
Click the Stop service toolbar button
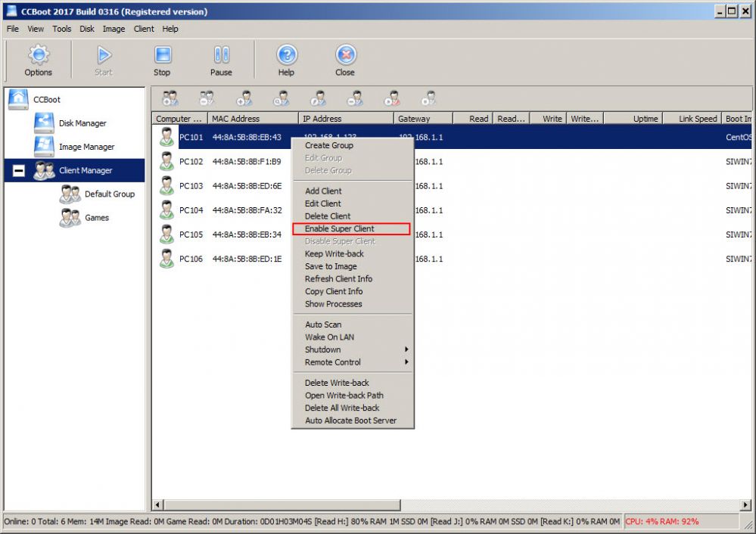[x=163, y=61]
